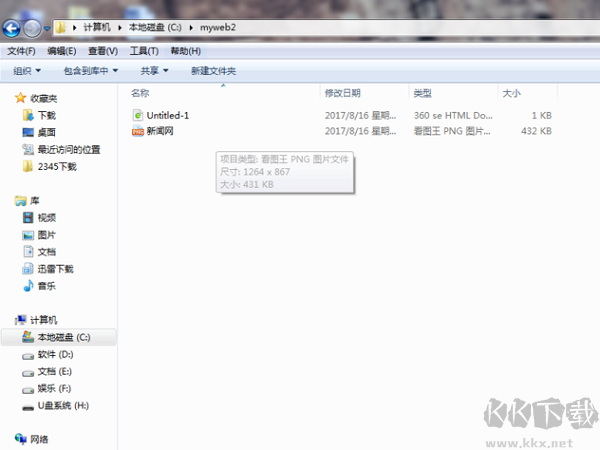
Task: Open the recent locations dropdown beside the Forward button
Action: click(x=47, y=29)
